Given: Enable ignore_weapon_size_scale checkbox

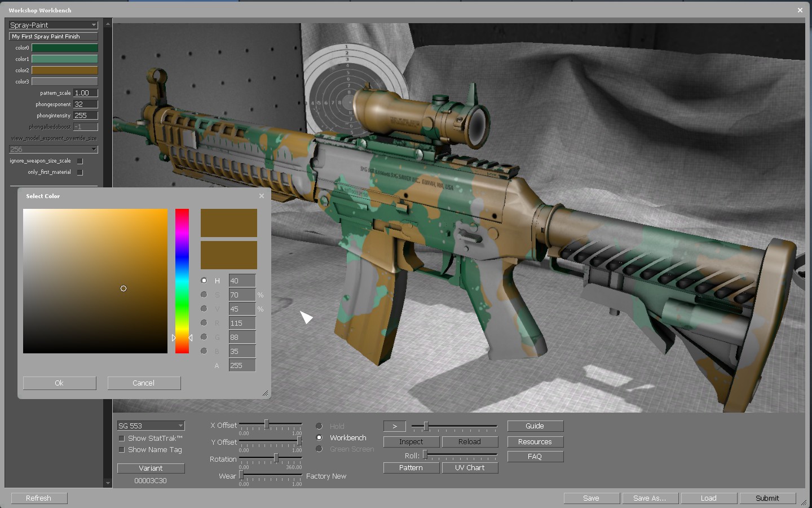Looking at the screenshot, I should [x=80, y=161].
